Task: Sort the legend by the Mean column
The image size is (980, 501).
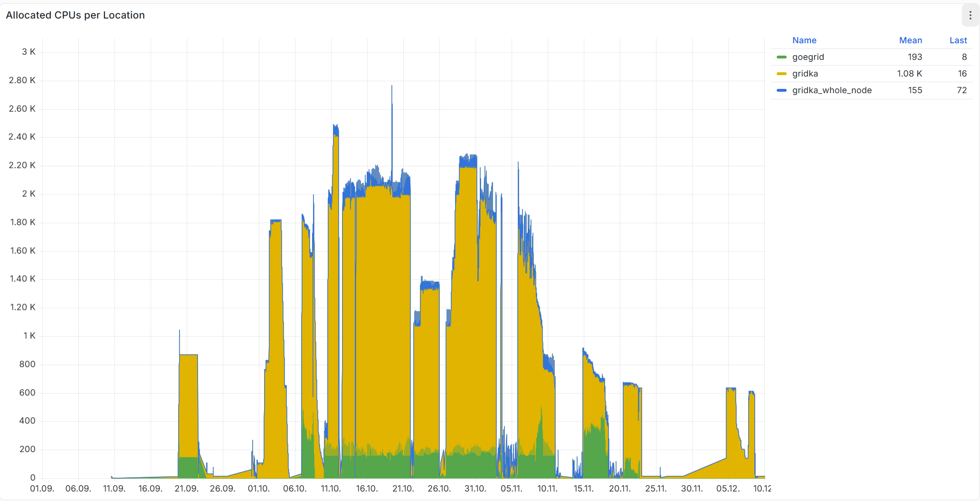Action: tap(911, 40)
